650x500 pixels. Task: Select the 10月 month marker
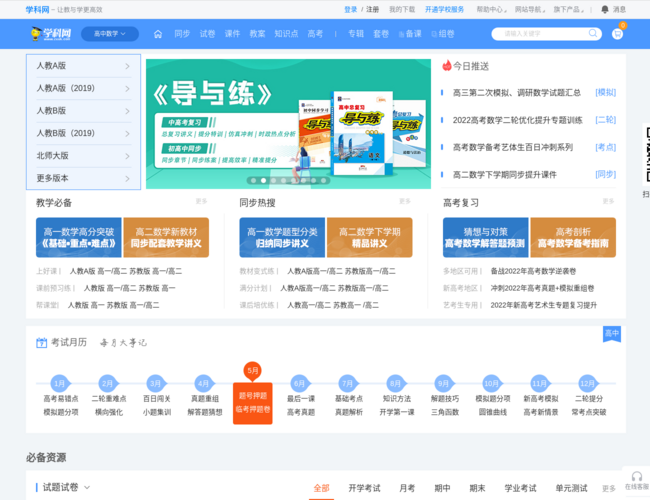[x=492, y=383]
